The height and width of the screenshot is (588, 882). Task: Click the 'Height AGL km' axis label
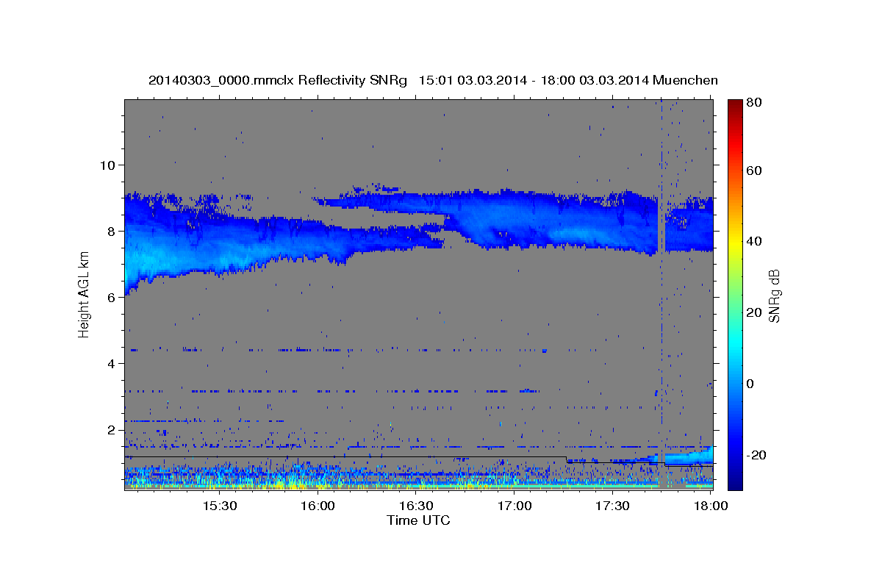pos(84,295)
